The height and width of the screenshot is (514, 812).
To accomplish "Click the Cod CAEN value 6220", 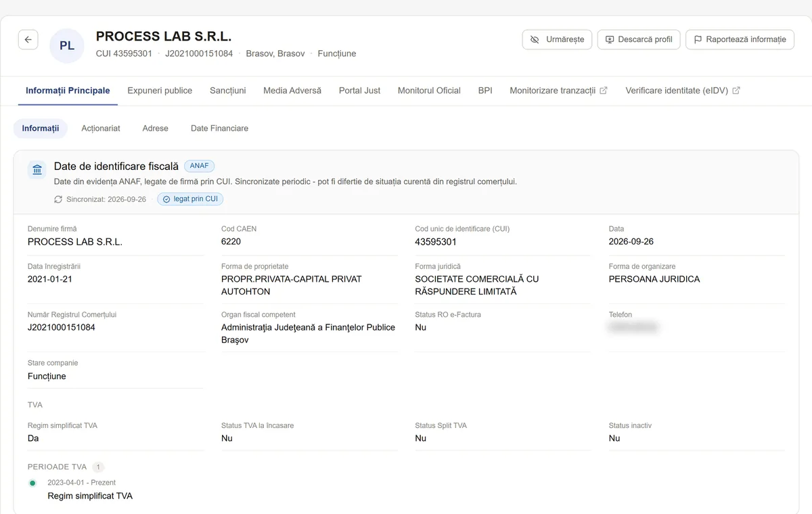I will (231, 242).
